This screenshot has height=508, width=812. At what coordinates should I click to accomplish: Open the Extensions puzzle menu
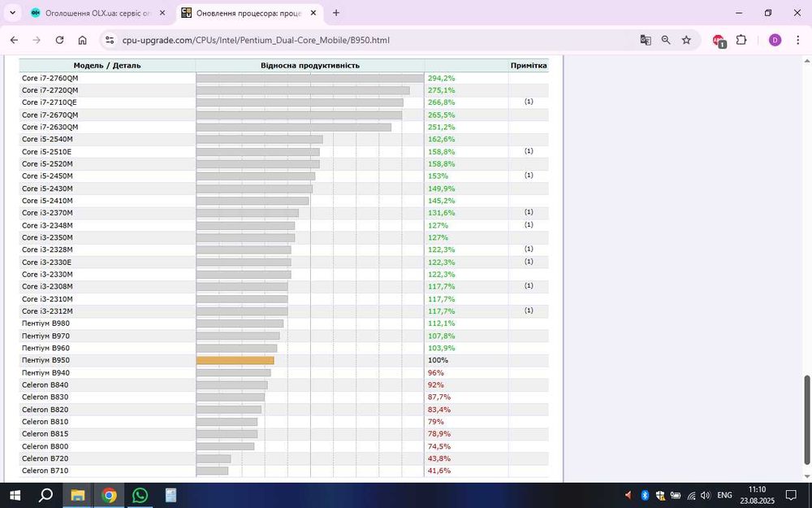coord(741,40)
